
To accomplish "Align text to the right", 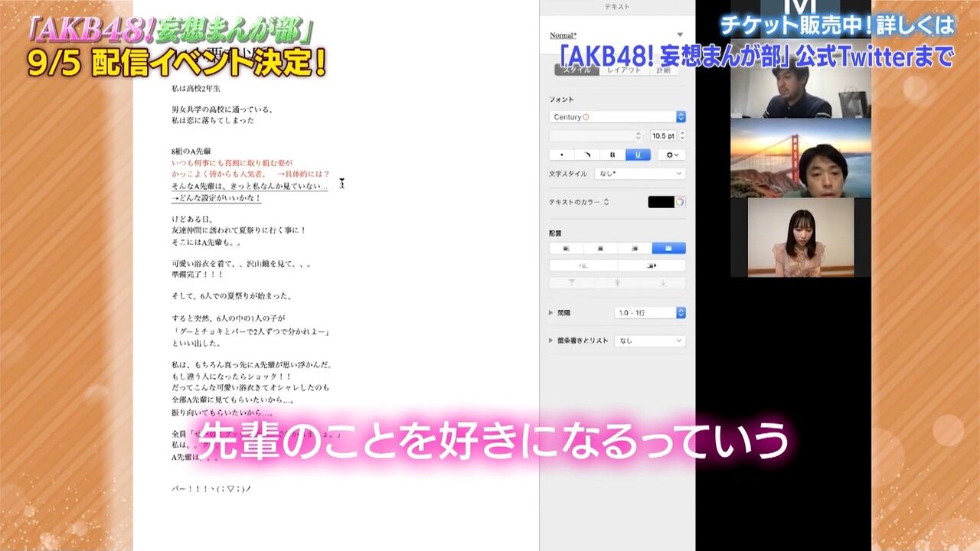I will click(635, 248).
